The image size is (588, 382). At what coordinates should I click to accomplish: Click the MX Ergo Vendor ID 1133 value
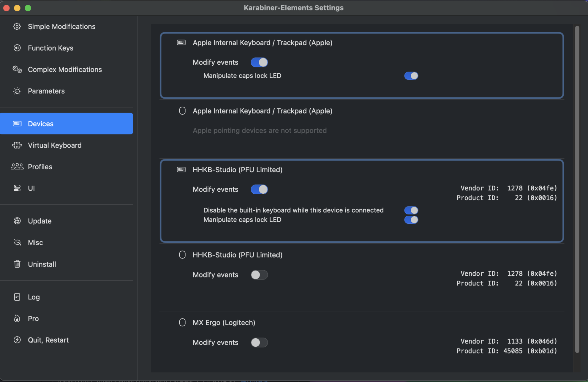tap(532, 341)
